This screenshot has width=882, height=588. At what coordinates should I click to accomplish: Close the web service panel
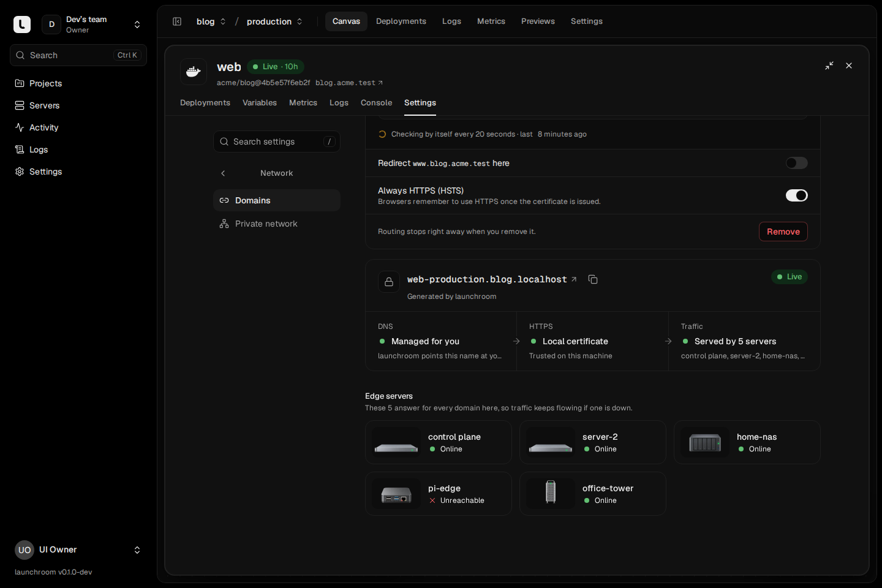coord(849,66)
